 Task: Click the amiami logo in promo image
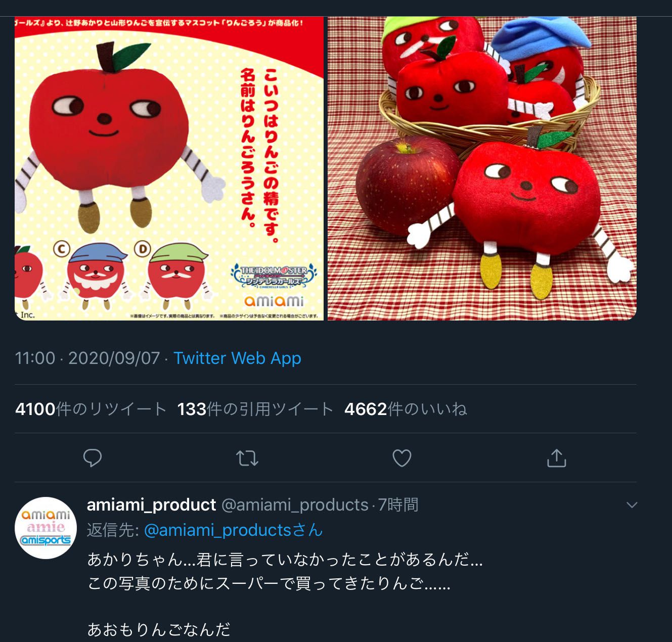pyautogui.click(x=274, y=301)
